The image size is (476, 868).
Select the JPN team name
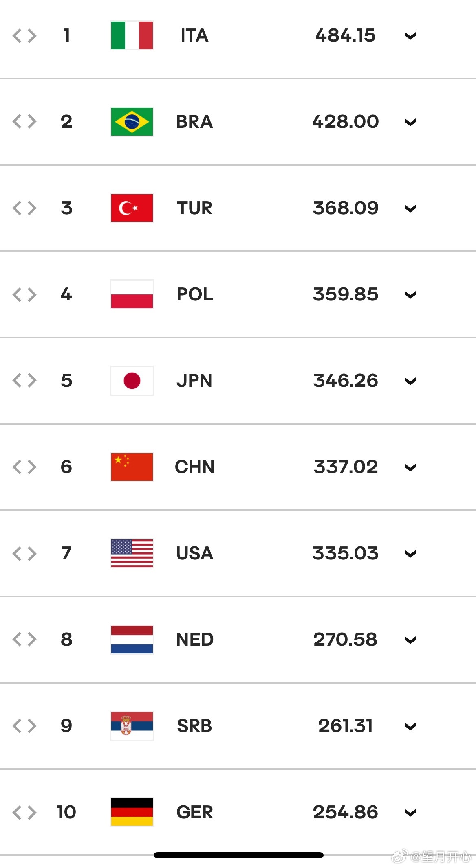(x=194, y=381)
